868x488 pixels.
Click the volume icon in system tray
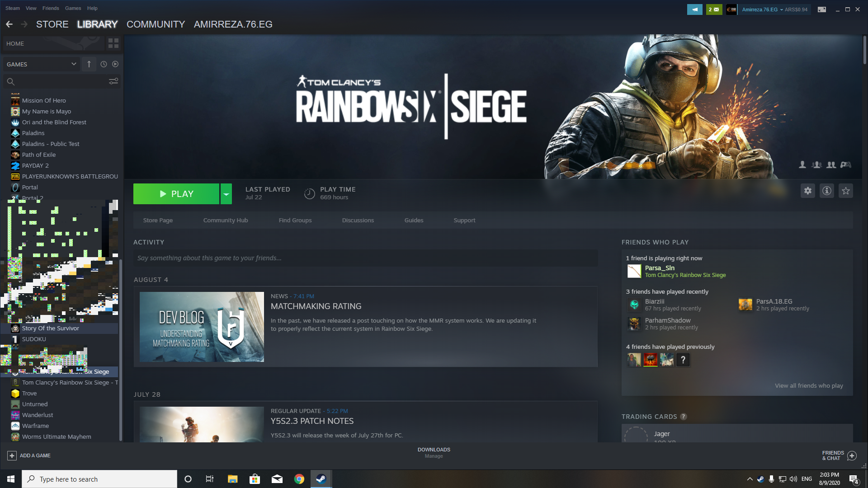(x=793, y=479)
